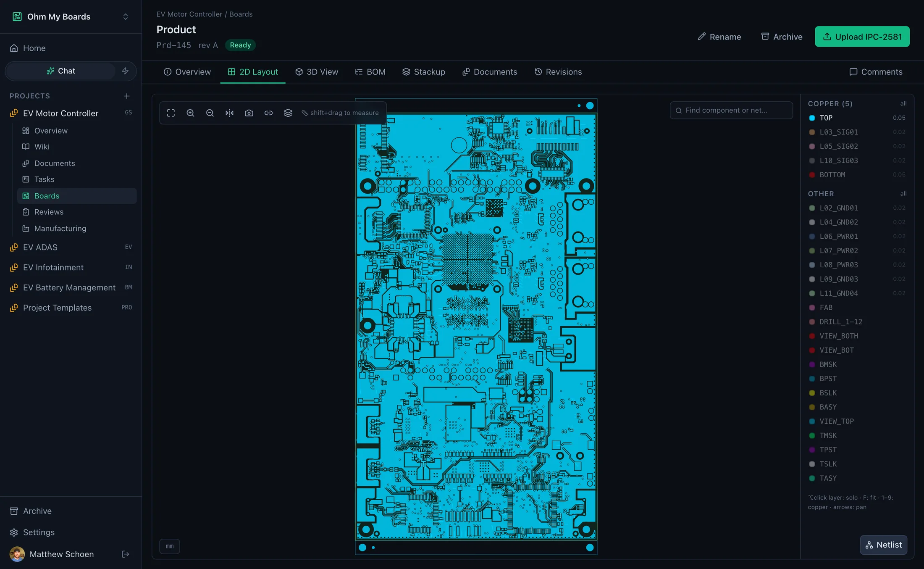Open Home from the sidebar
The width and height of the screenshot is (924, 569).
(x=71, y=48)
